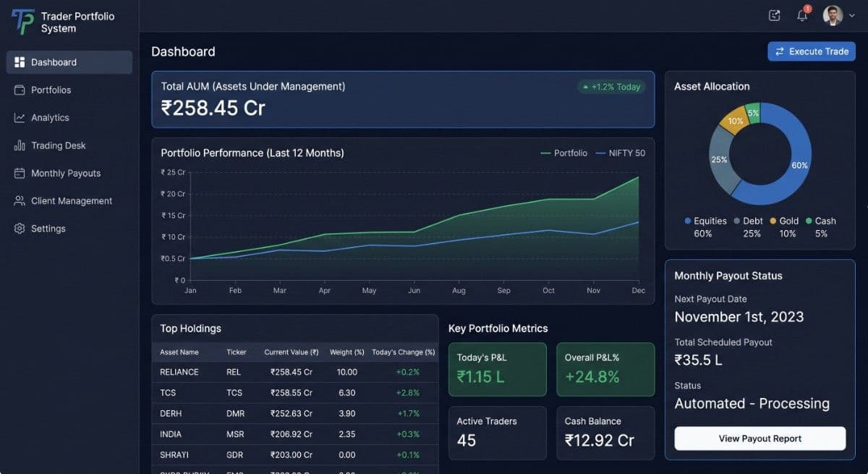Click the View Payout Report button
Viewport: 868px width, 474px height.
(760, 439)
